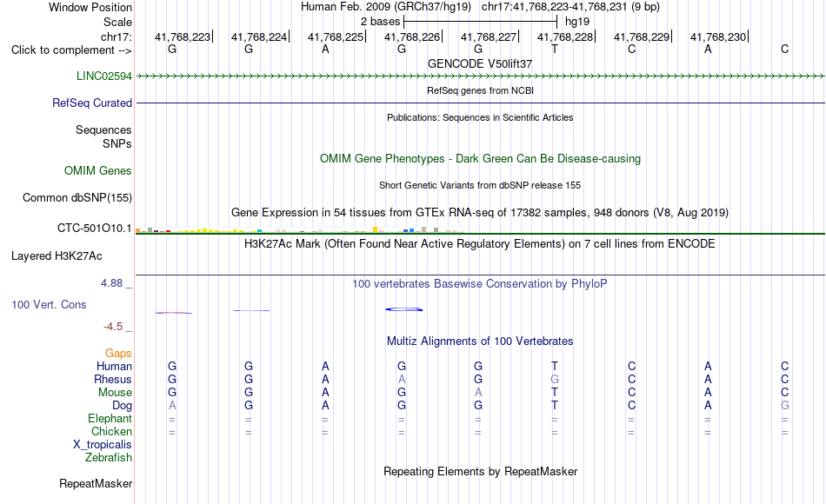Screen dimensions: 826x504
Task: Click 'Multiz Alignments of 100 Vertebrates' title
Action: tap(480, 342)
